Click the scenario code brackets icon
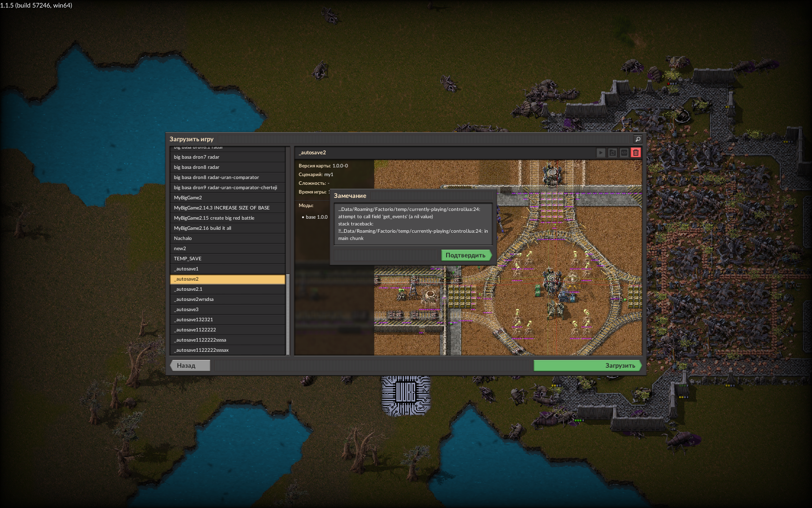This screenshot has width=812, height=508. click(x=624, y=152)
